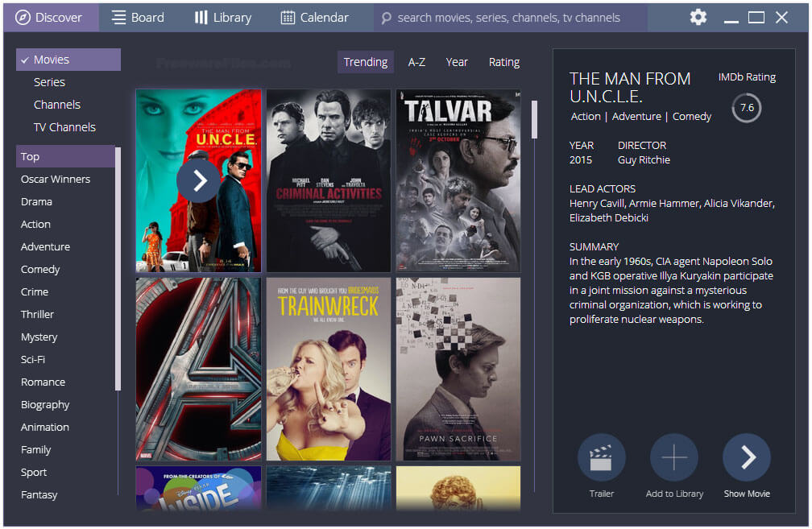Choose the Drama genre
Viewport: 812px width, 529px height.
(x=36, y=202)
